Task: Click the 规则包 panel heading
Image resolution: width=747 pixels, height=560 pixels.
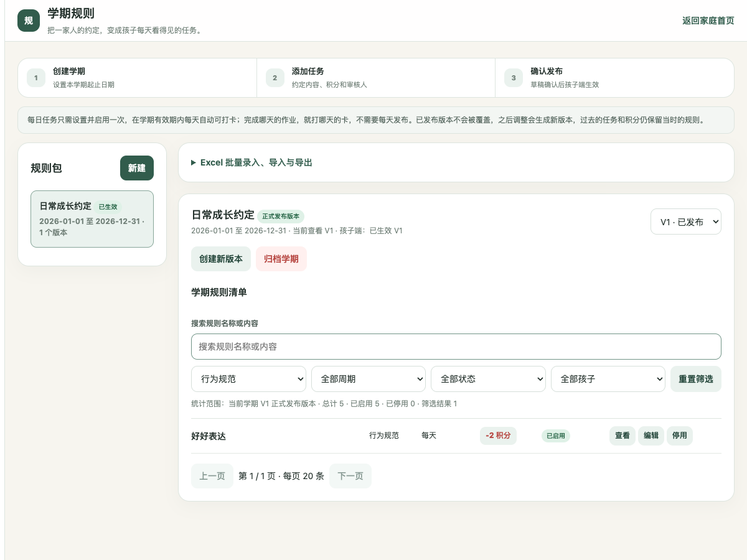Action: [x=46, y=168]
